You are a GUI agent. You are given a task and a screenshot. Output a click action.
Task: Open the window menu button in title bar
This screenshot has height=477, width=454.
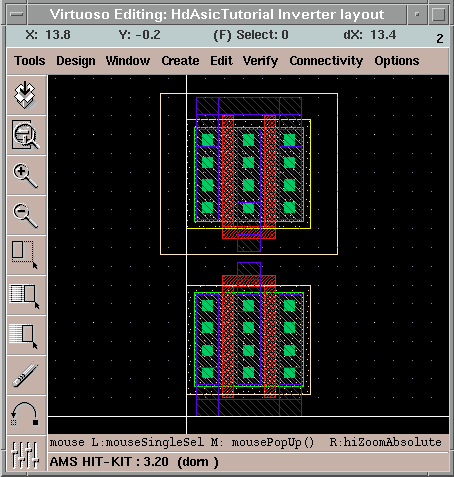17,14
